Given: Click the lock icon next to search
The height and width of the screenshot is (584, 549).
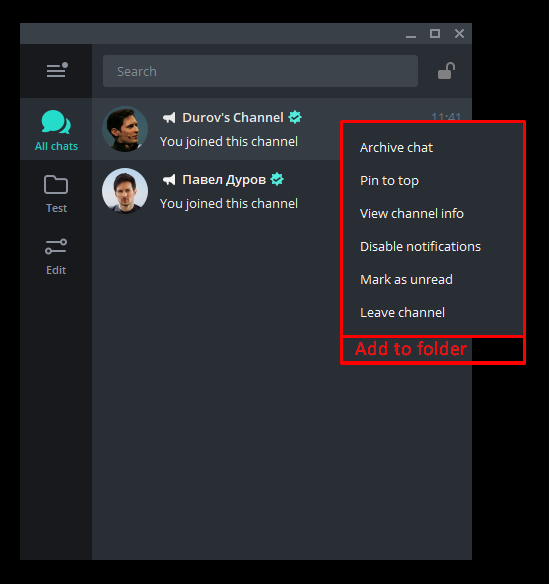Looking at the screenshot, I should click(x=446, y=71).
